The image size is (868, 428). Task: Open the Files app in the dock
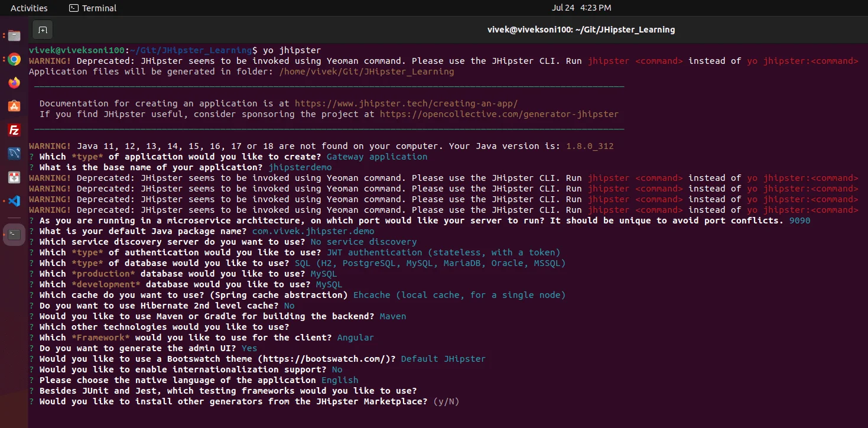coord(14,35)
